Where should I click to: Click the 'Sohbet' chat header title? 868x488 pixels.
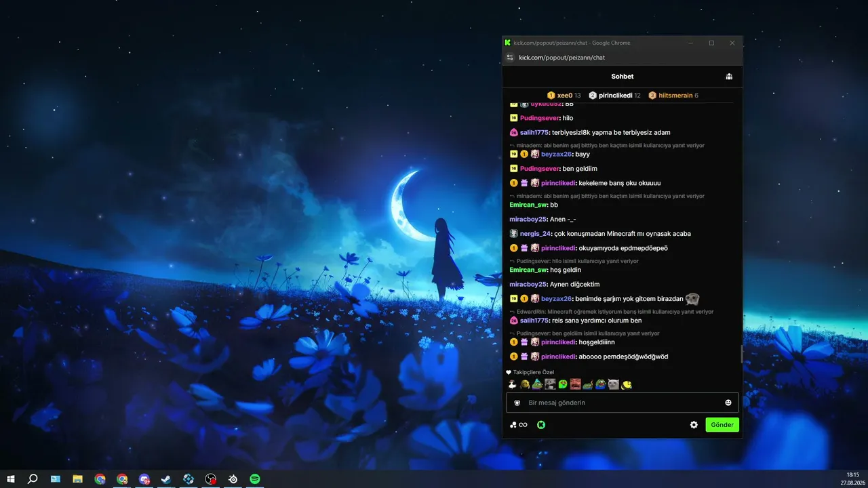[623, 77]
